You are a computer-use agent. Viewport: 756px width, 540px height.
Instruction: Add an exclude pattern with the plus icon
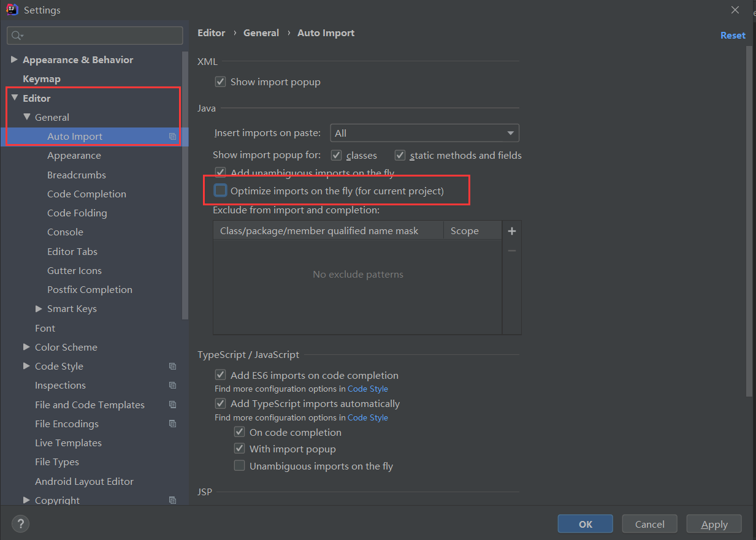click(512, 231)
